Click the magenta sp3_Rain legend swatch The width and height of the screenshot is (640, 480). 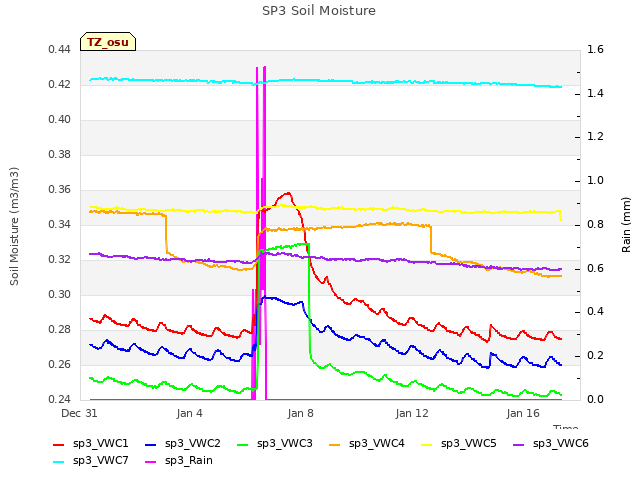click(151, 462)
